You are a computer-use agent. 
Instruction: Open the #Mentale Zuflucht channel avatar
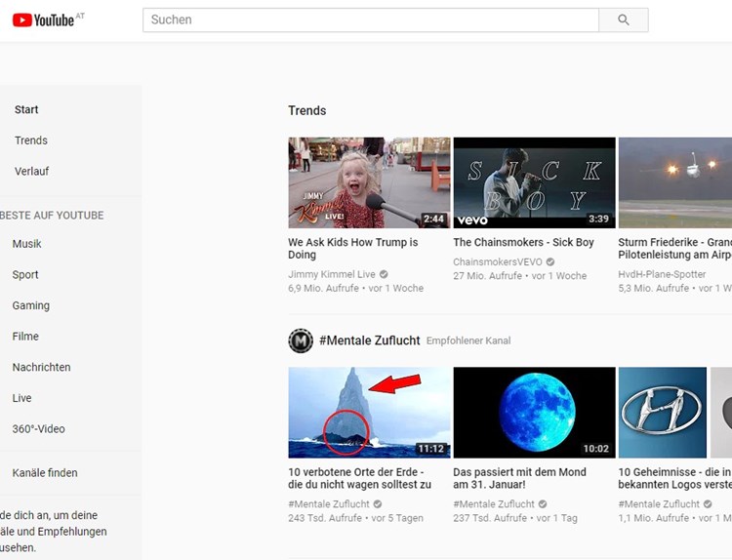point(301,340)
